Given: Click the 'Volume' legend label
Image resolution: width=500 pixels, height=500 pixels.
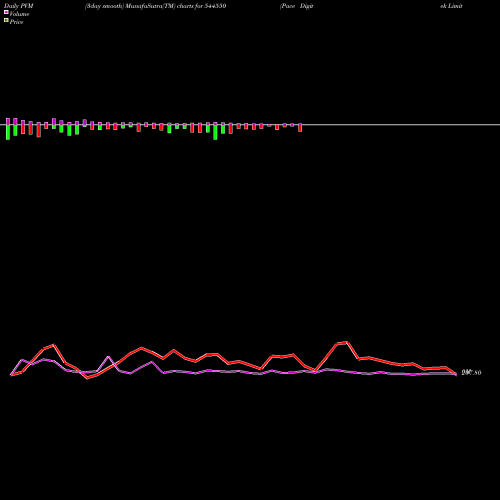Looking at the screenshot, I should [19, 14].
